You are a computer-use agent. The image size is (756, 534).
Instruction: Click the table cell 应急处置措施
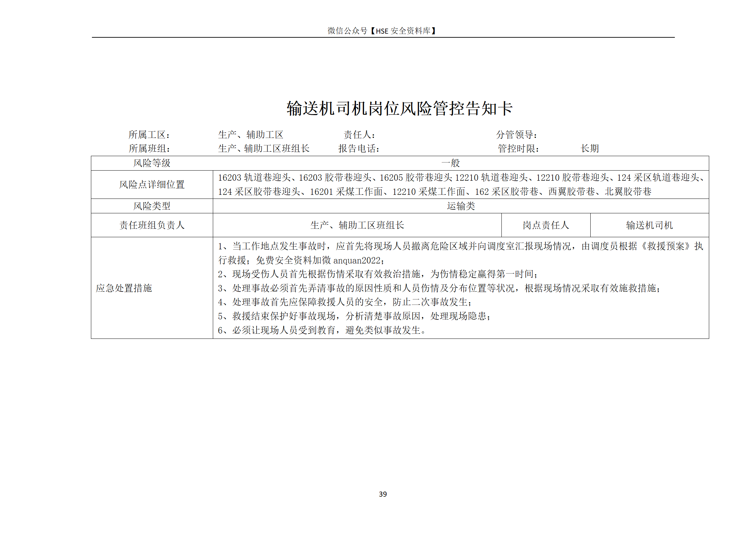point(152,288)
